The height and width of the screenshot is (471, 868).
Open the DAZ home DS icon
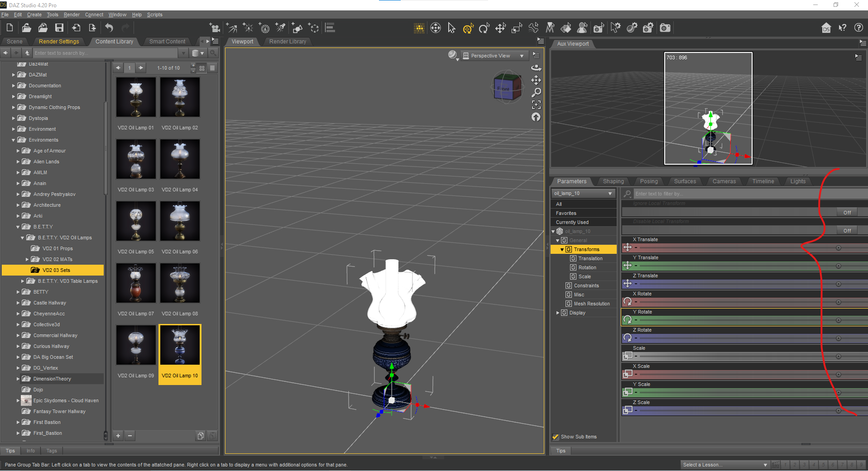[826, 28]
